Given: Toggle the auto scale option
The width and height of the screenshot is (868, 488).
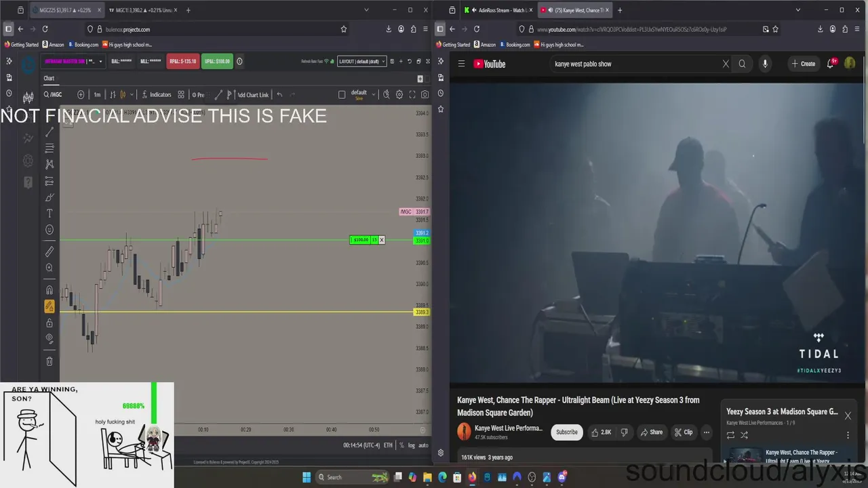Looking at the screenshot, I should click(423, 445).
